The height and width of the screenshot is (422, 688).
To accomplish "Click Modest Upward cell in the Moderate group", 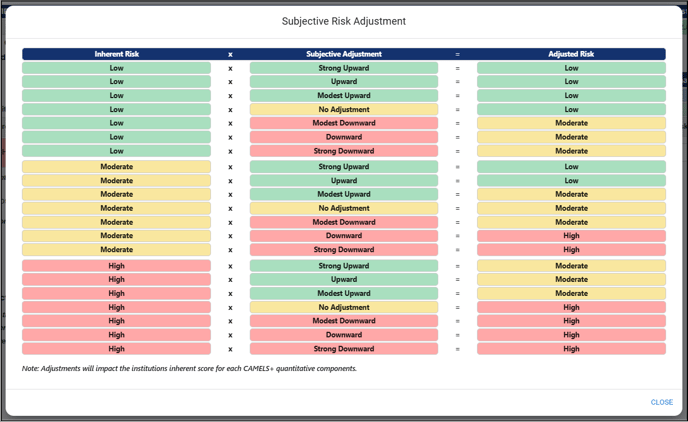I will click(x=344, y=195).
